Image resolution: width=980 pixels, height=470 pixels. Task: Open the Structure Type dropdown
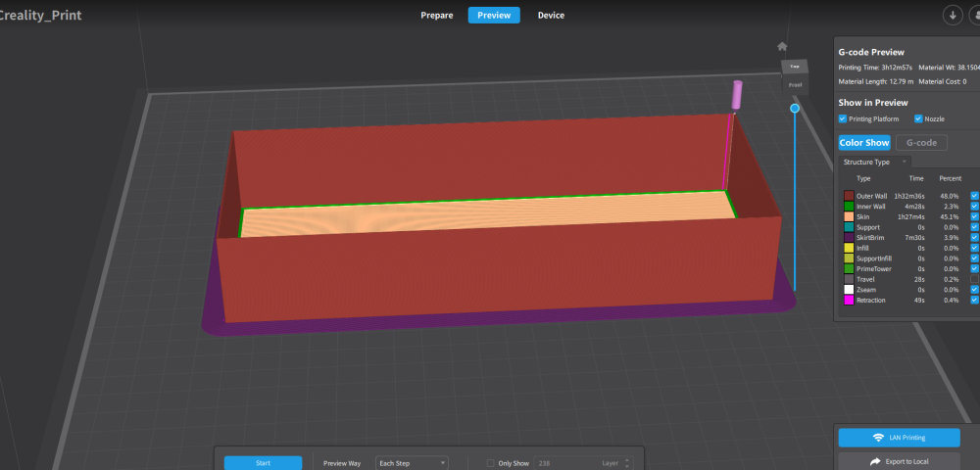[874, 162]
